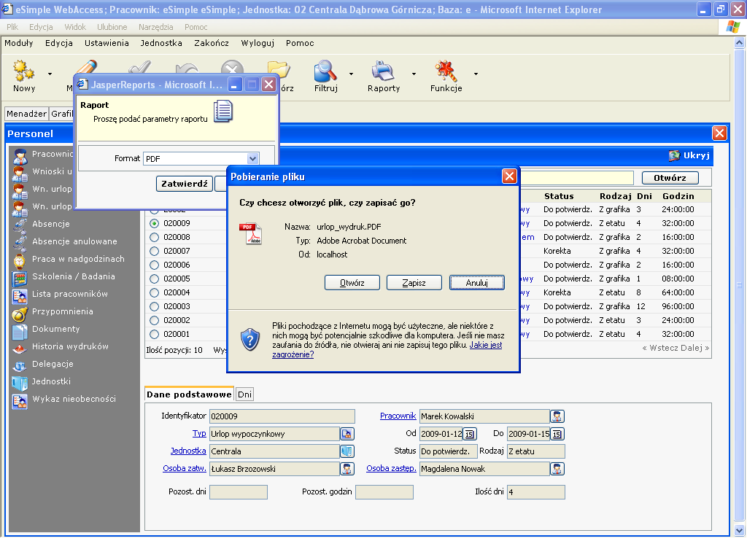
Task: Expand the Raporty dropdown arrow
Action: (x=414, y=74)
